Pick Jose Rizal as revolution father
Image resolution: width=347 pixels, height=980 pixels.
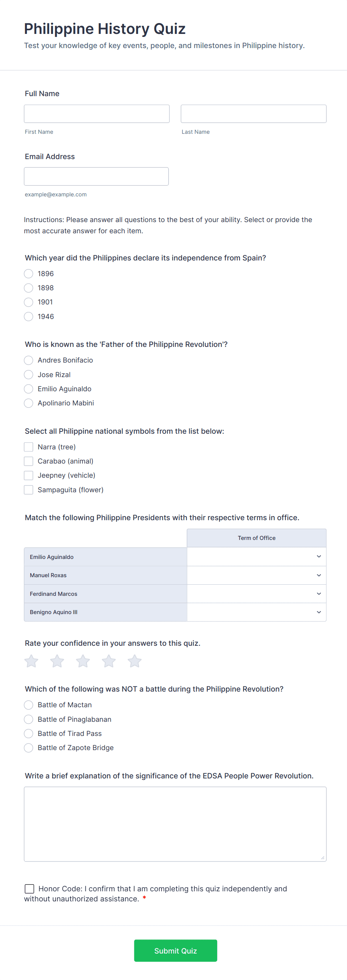tap(28, 374)
